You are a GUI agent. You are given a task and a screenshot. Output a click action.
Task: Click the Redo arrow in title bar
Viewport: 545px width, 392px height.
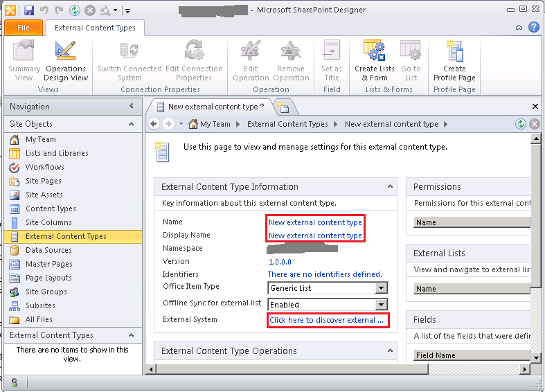click(59, 10)
